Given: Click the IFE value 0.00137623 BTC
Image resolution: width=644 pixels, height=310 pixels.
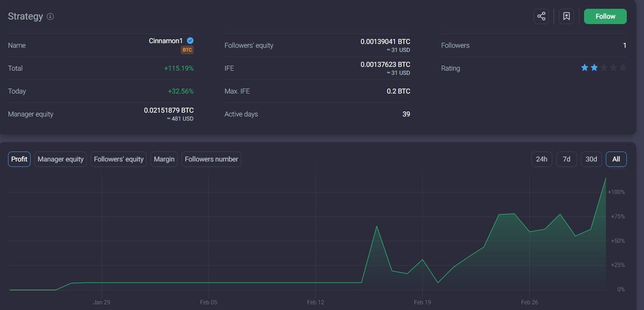Looking at the screenshot, I should tap(385, 64).
